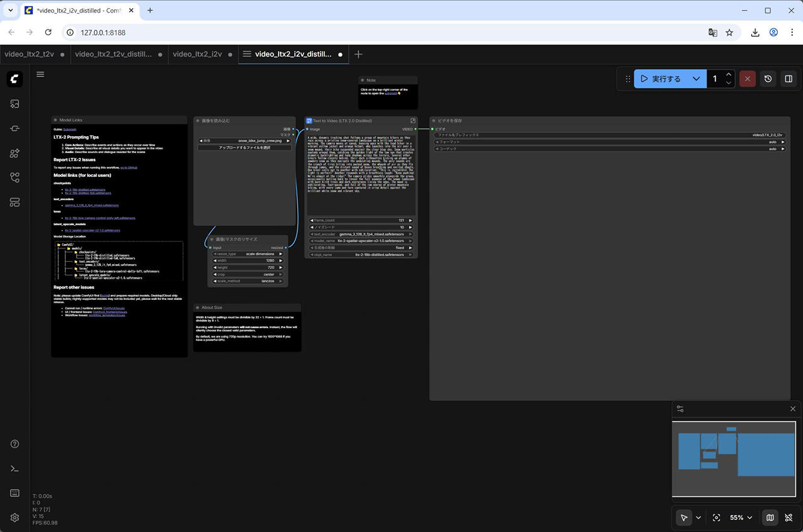
Task: Increase frame_count with right arrow
Action: click(411, 220)
